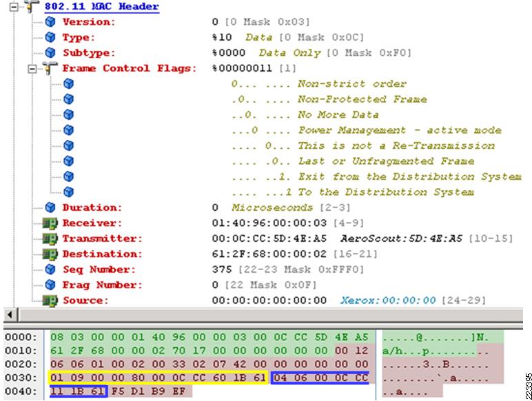This screenshot has height=401, width=532.
Task: Click hex offset 0020: in hex dump
Action: [21, 364]
